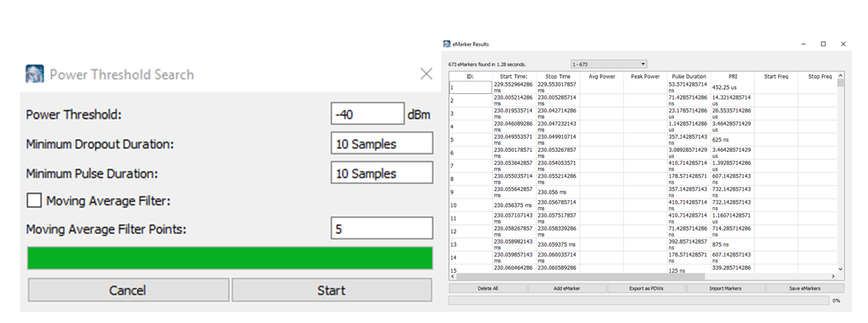Sort by Pulse Duration column header

688,77
